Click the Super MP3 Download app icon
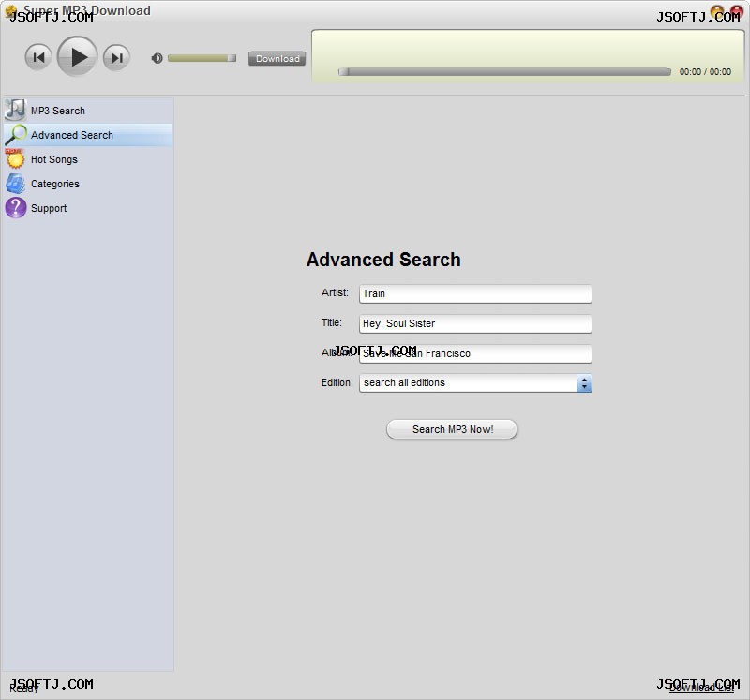 click(x=10, y=10)
